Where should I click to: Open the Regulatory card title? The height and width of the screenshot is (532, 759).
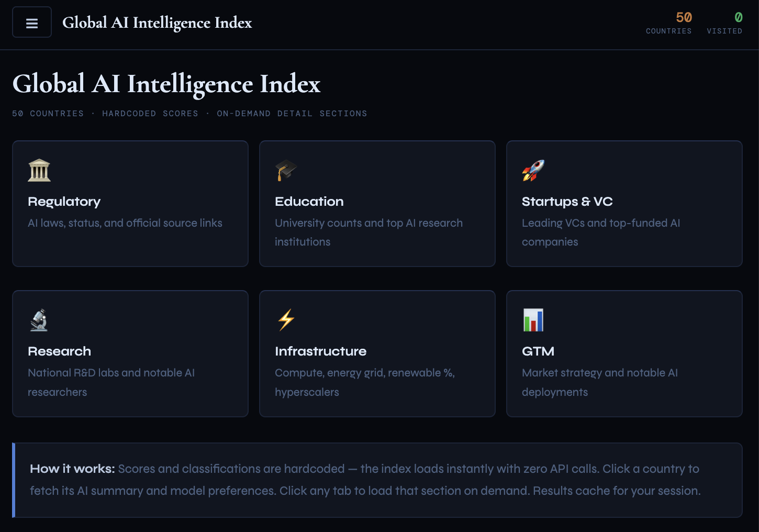[x=64, y=202]
